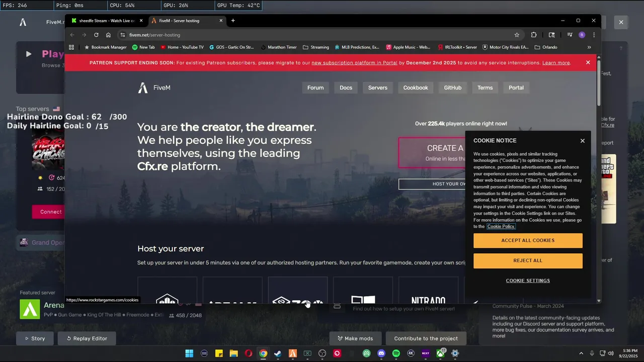This screenshot has width=644, height=362.
Task: Open Cookie Settings
Action: [x=528, y=281]
